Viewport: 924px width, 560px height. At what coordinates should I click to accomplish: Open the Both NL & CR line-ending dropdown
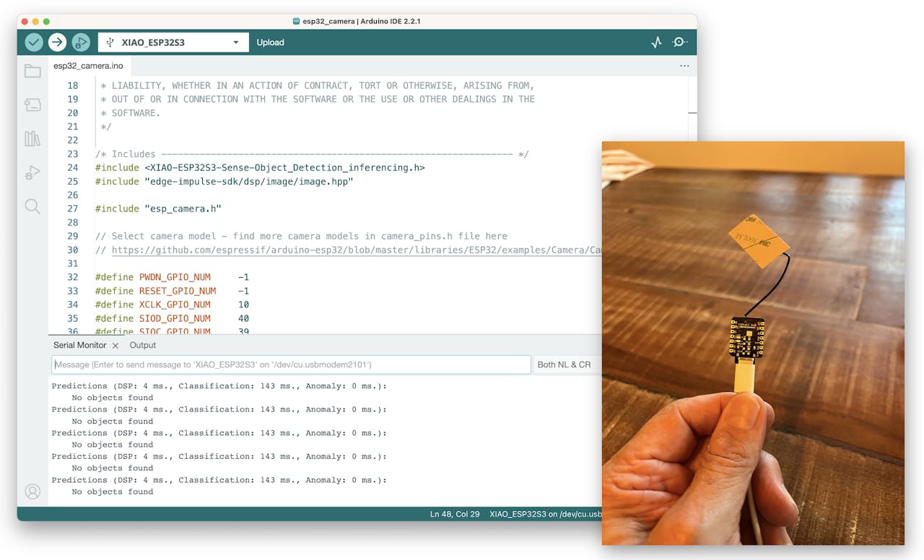click(564, 364)
